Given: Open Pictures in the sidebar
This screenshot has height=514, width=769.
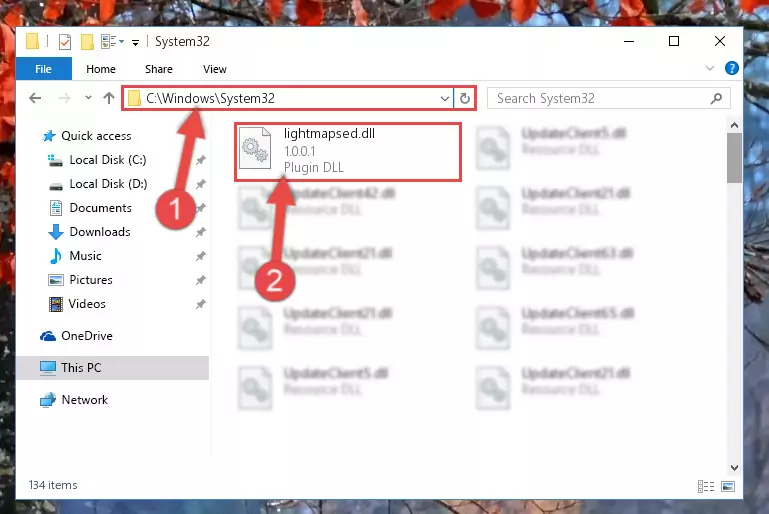Looking at the screenshot, I should click(x=91, y=280).
